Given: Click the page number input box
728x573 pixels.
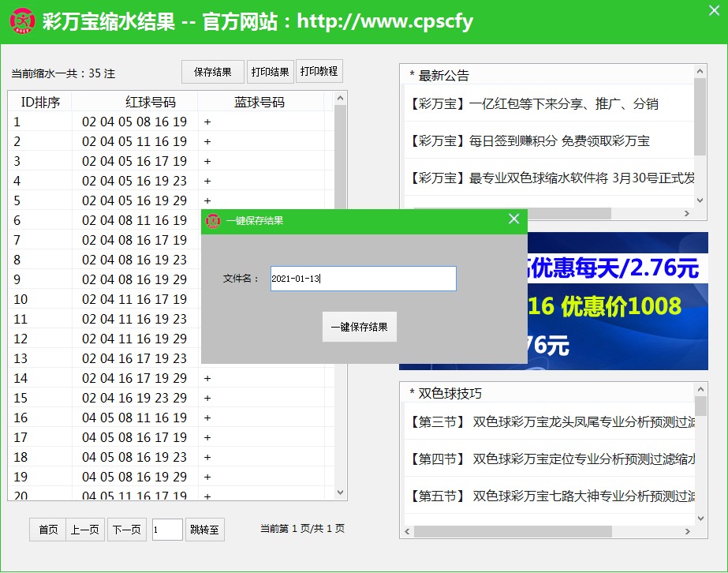Looking at the screenshot, I should click(x=167, y=530).
